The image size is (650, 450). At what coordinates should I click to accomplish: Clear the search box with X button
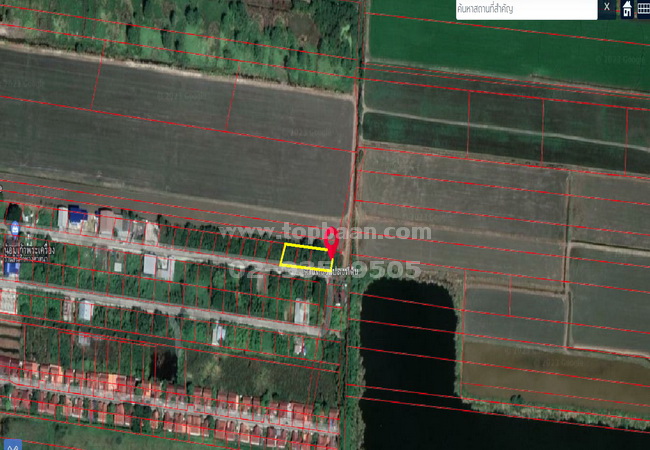click(607, 8)
